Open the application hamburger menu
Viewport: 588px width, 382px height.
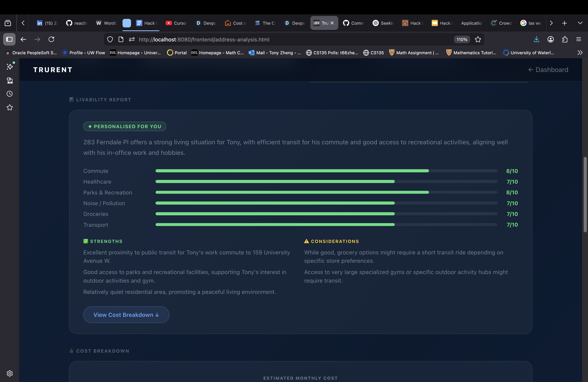[x=578, y=39]
